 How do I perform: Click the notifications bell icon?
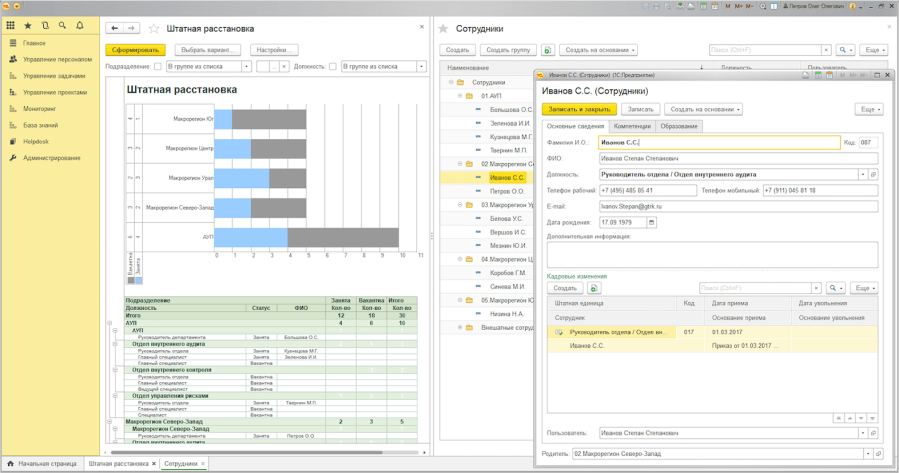[80, 25]
